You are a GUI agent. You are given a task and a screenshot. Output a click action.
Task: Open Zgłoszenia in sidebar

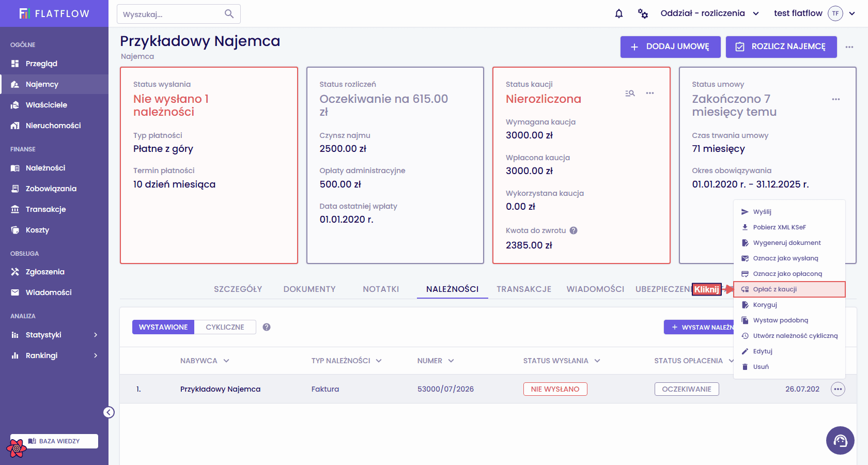pos(54,272)
